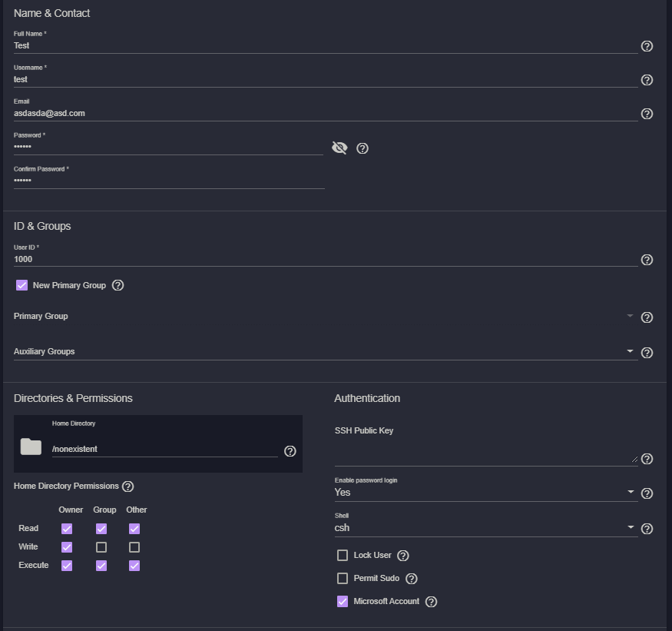672x631 pixels.
Task: Click help icon beside SSH Public Key
Action: (647, 459)
